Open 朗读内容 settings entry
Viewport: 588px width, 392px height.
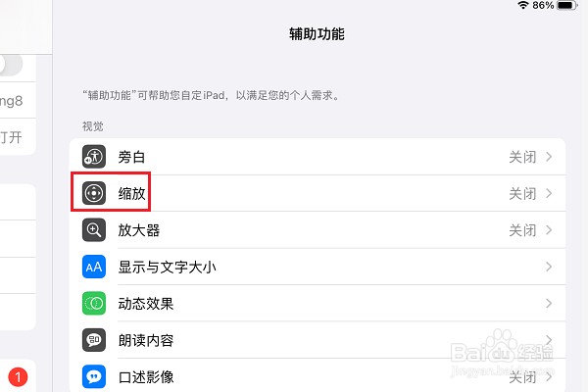[x=318, y=340]
